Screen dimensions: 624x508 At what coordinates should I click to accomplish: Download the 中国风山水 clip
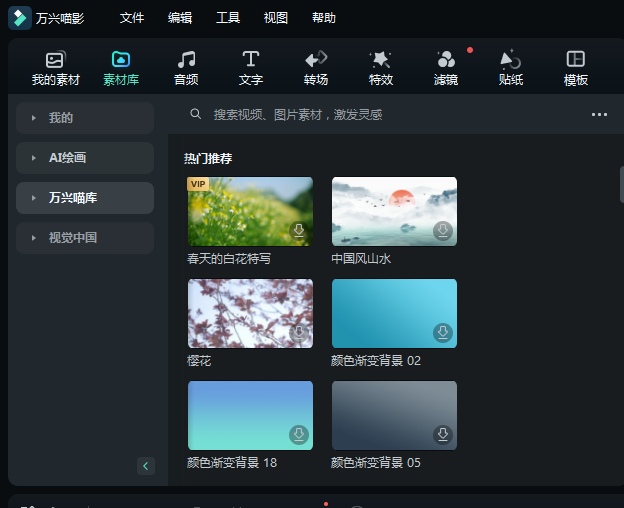point(443,231)
